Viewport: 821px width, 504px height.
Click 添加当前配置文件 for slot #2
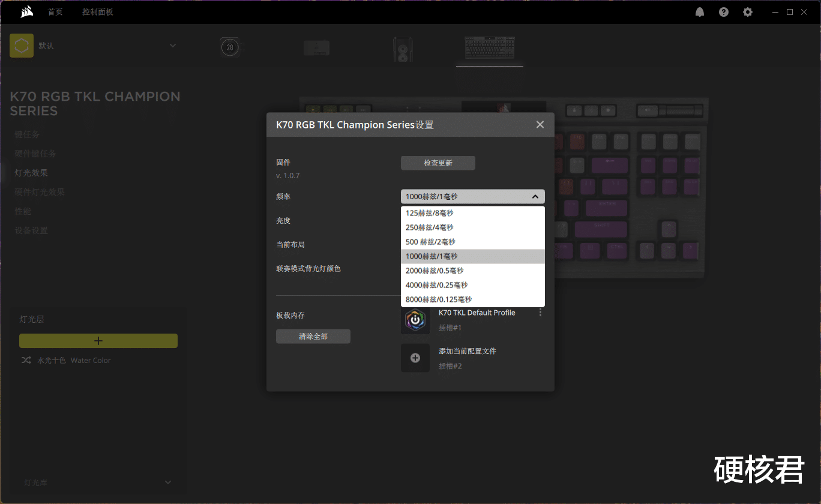click(469, 351)
